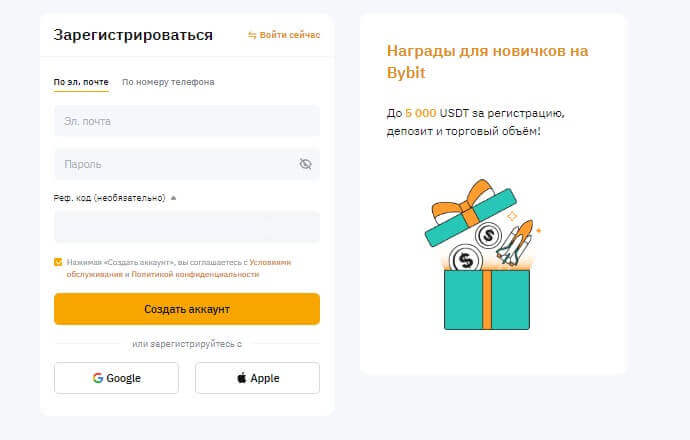Click the upper dollar coin in the illustration
The height and width of the screenshot is (440, 690).
[488, 236]
